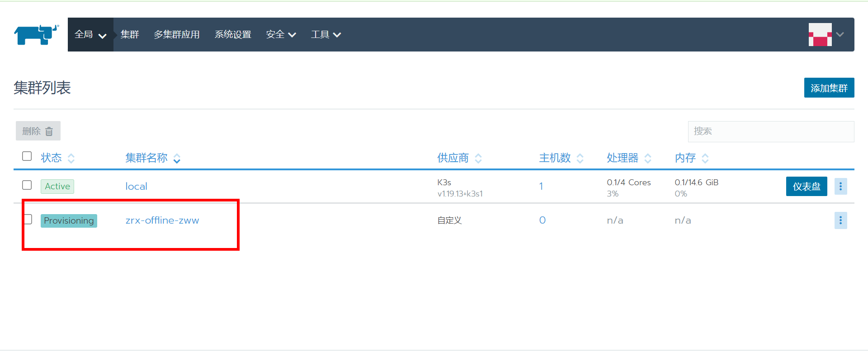Click the 添加集群 button
Screen dimensions: 868x351
coord(829,88)
